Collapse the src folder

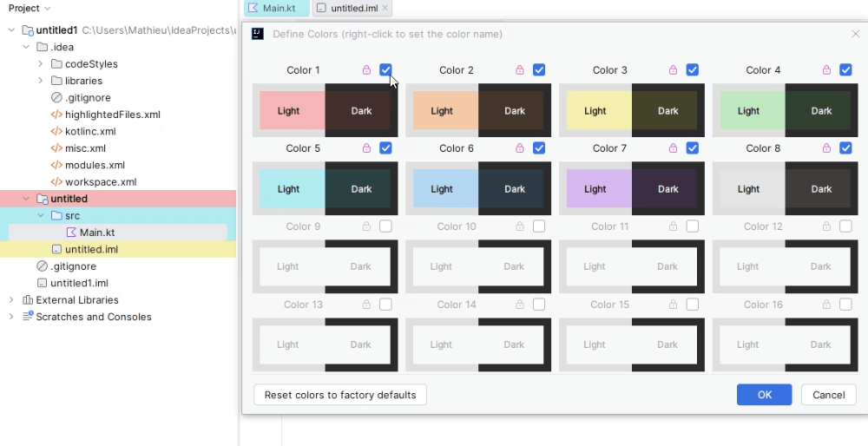pyautogui.click(x=41, y=216)
